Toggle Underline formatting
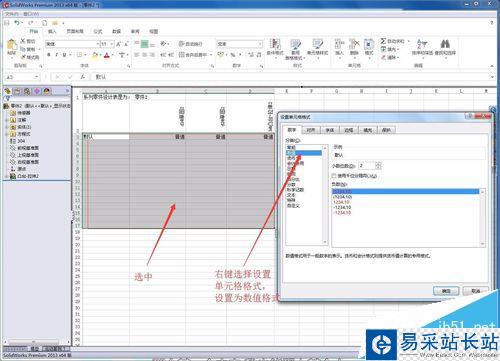The height and width of the screenshot is (361, 500). [64, 55]
